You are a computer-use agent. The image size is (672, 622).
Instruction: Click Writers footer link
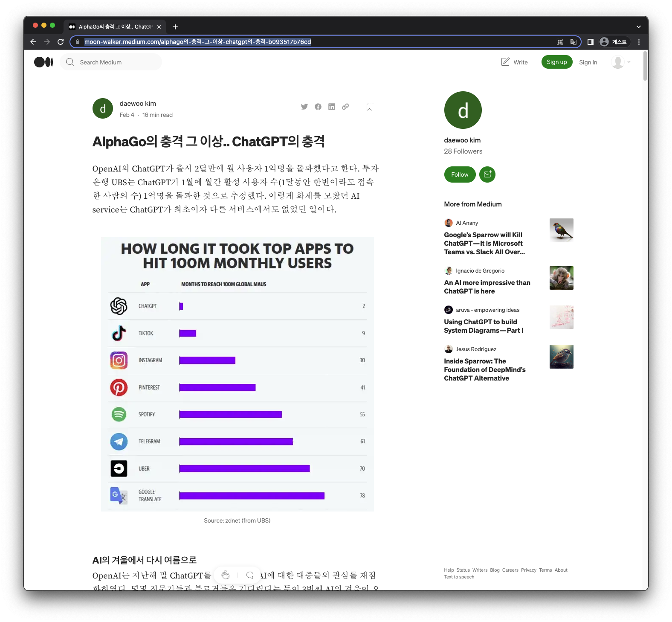(480, 570)
